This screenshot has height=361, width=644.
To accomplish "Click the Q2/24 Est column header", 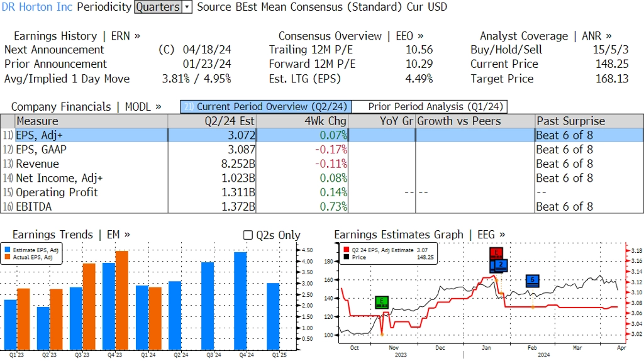I will click(x=212, y=121).
